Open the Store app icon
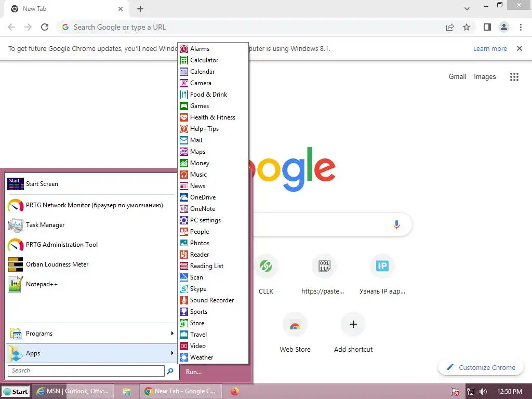Image resolution: width=532 pixels, height=399 pixels. click(x=183, y=323)
